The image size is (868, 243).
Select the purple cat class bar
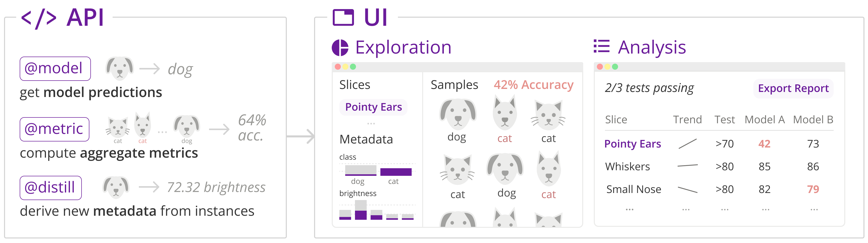pos(396,172)
